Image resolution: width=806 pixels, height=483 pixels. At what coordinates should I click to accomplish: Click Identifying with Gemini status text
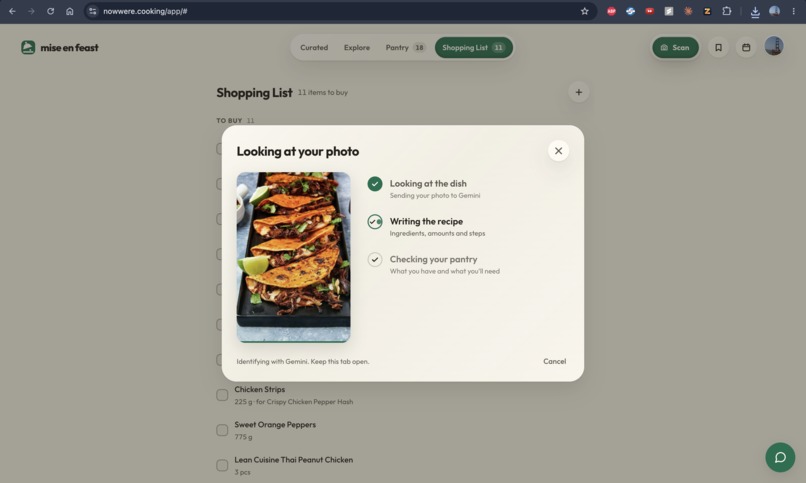pyautogui.click(x=303, y=362)
